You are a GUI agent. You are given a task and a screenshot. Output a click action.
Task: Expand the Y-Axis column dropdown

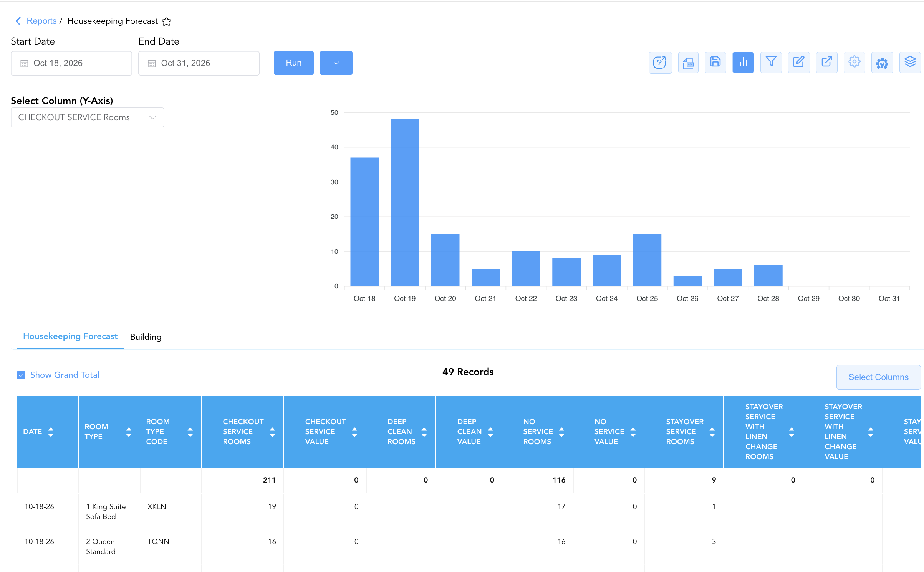(88, 117)
